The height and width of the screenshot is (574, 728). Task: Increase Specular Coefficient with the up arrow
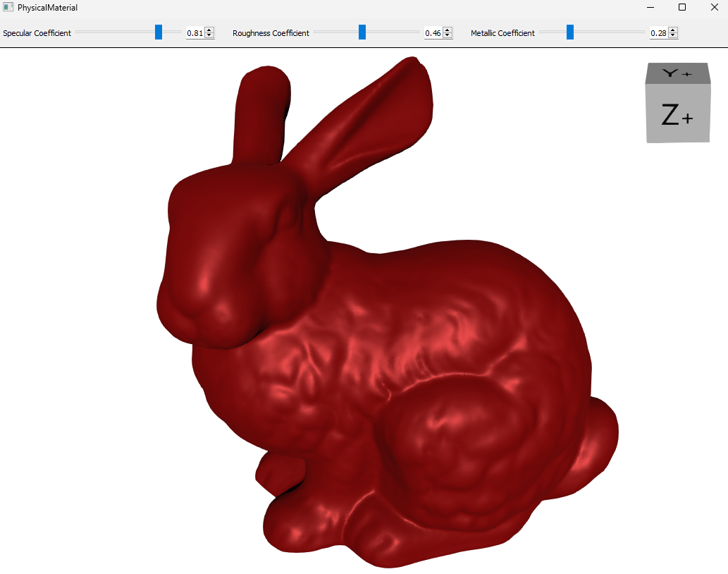click(x=209, y=30)
